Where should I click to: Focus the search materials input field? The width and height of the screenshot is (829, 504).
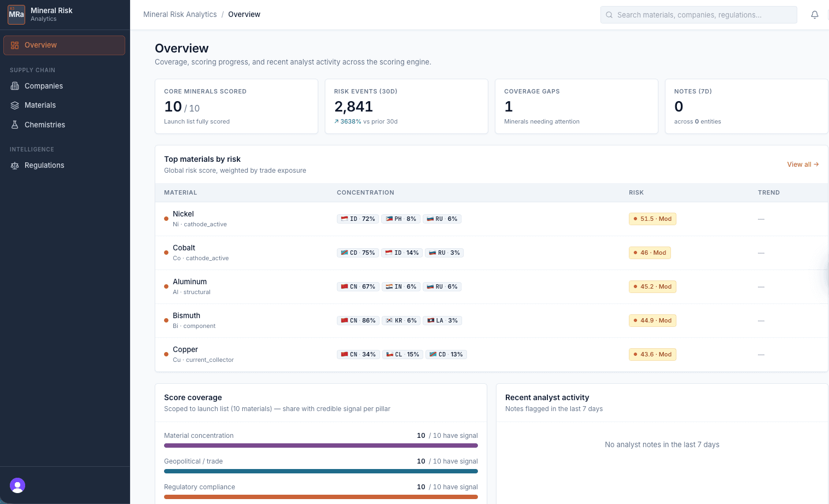tap(698, 15)
